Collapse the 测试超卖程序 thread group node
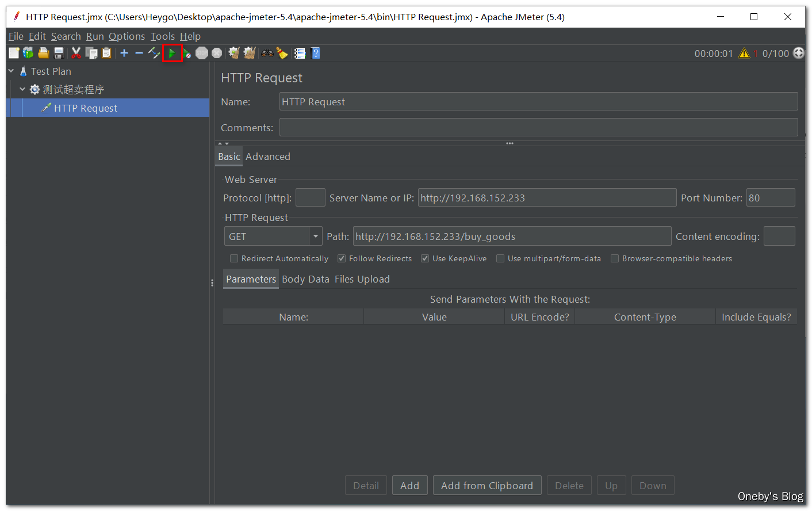Viewport: 812px width, 511px height. pos(22,89)
